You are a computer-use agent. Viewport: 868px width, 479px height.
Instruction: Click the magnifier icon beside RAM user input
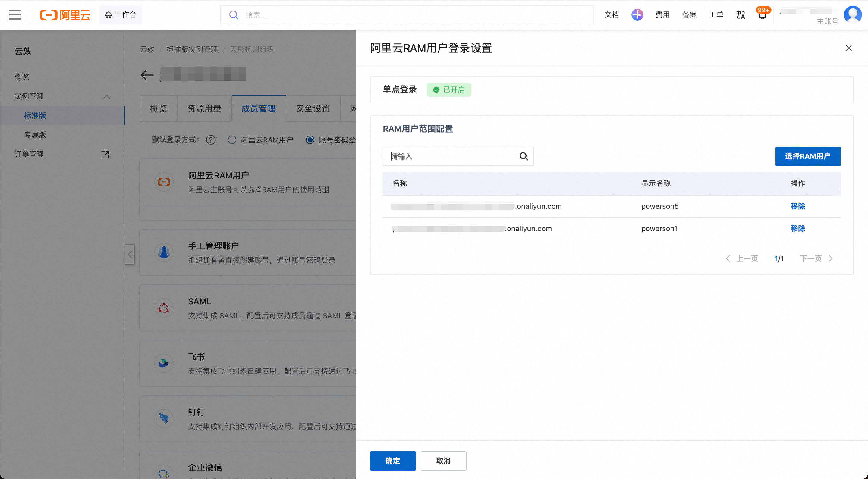pyautogui.click(x=524, y=156)
